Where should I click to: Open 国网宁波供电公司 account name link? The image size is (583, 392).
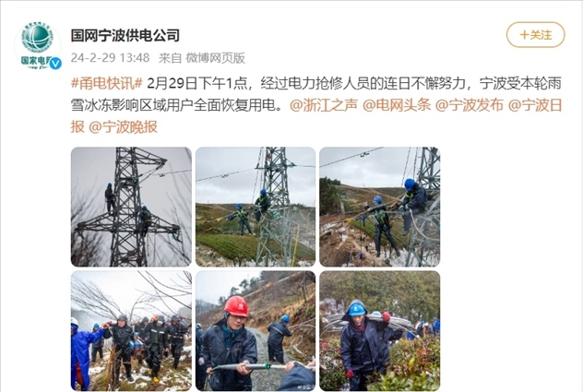[125, 35]
